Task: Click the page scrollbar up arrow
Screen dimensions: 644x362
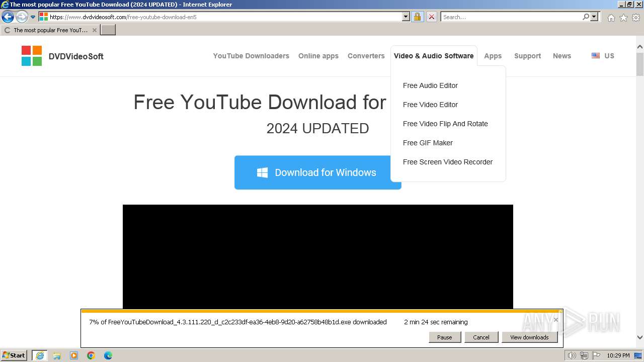Action: (640, 47)
